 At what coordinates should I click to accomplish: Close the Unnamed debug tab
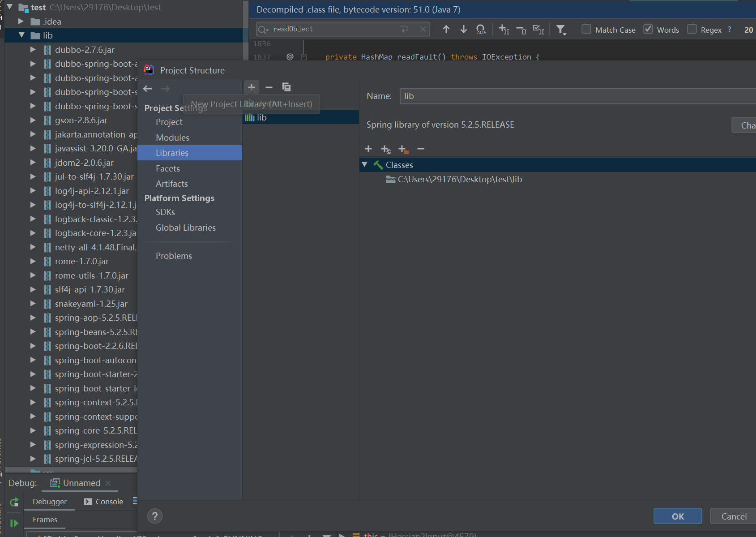pyautogui.click(x=108, y=483)
